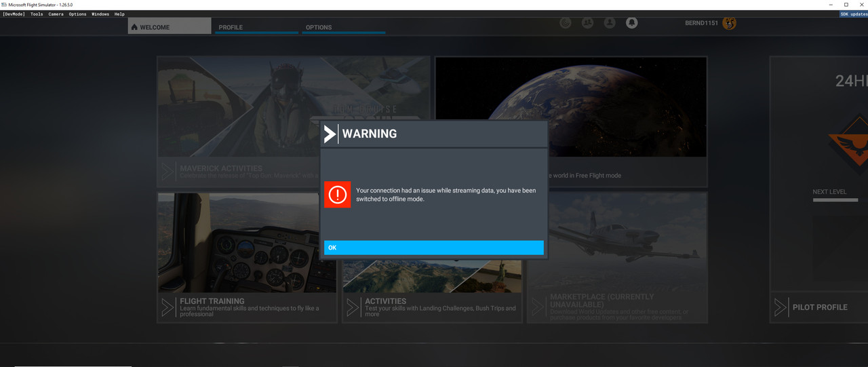
Task: Click the arrow icon beside PILOT PROFILE
Action: click(x=781, y=307)
